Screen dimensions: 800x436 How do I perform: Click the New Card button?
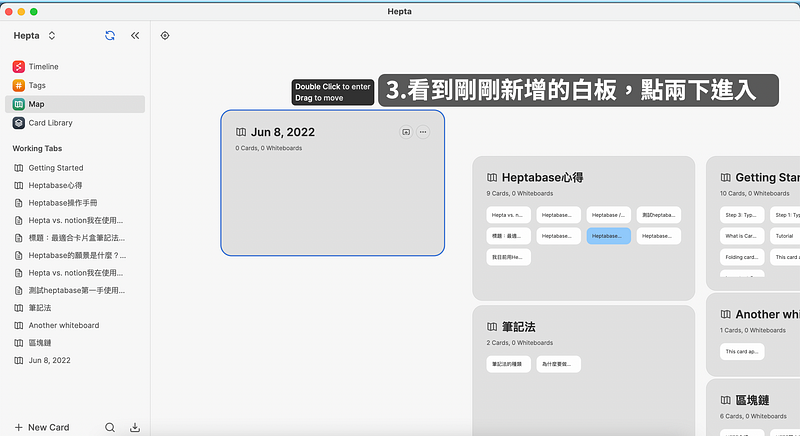point(42,427)
